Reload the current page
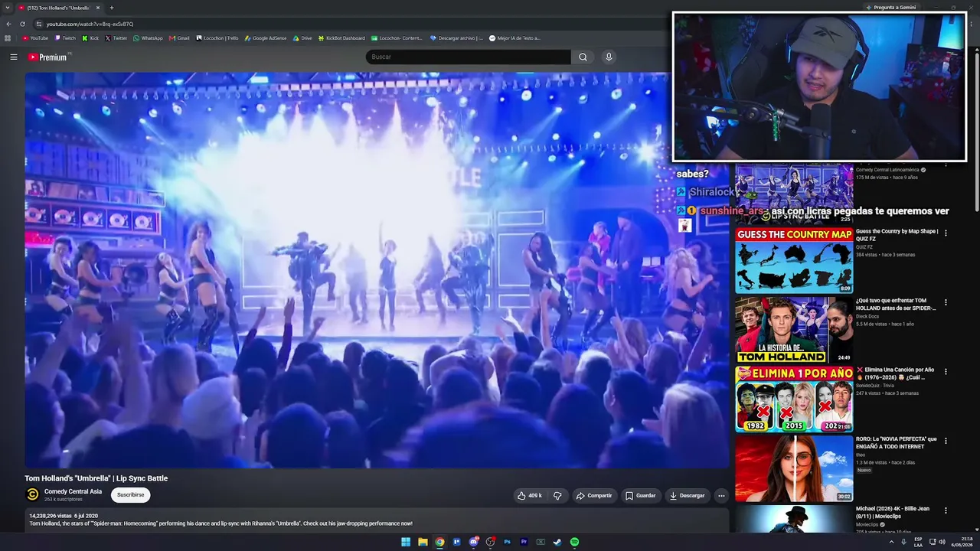 click(x=23, y=24)
